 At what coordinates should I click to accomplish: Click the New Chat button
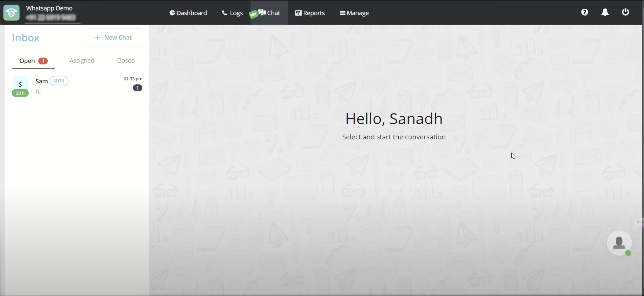click(114, 37)
